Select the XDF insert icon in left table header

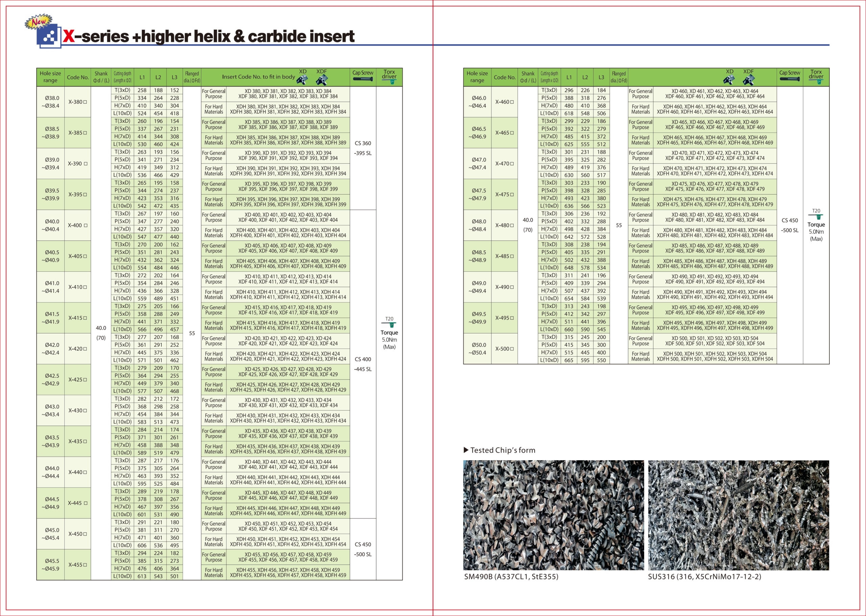click(322, 80)
